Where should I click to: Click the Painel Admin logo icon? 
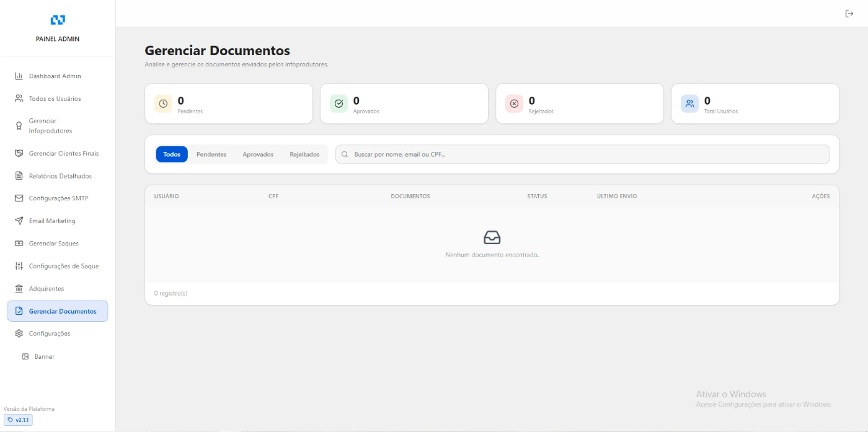[x=58, y=20]
